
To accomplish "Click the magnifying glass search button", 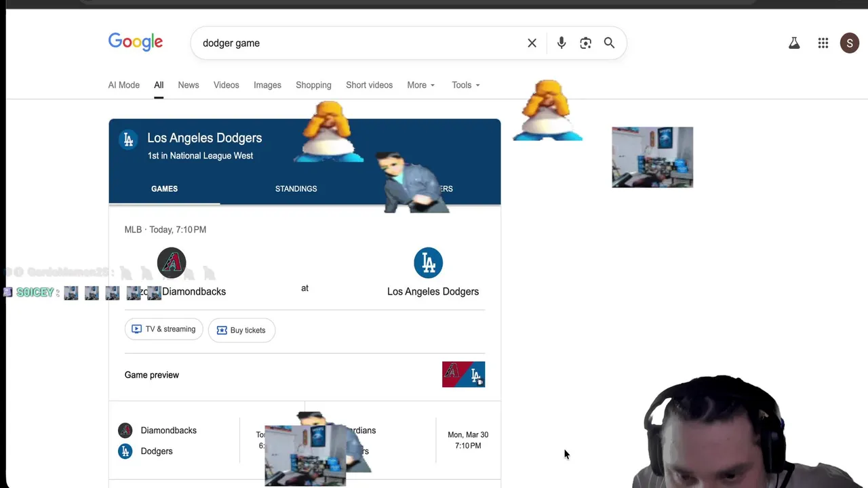I will [610, 43].
